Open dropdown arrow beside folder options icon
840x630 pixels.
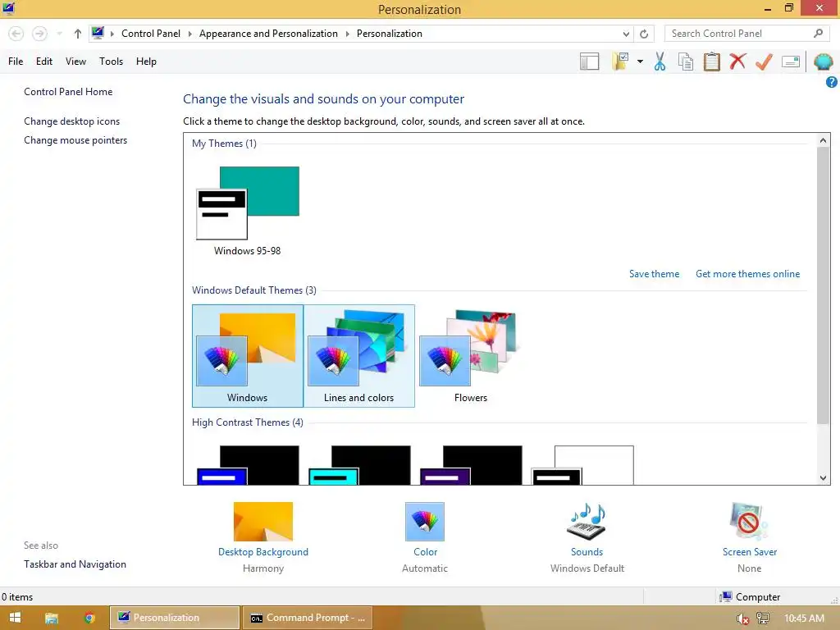pos(640,62)
